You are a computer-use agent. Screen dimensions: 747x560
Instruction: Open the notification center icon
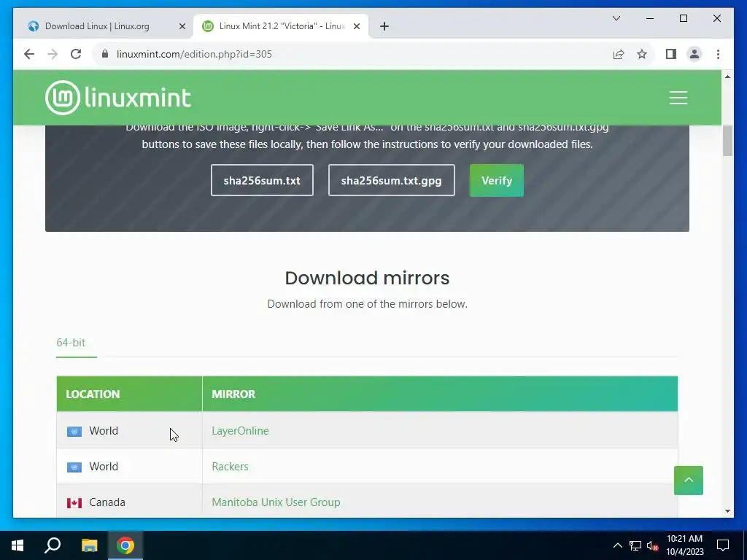(x=723, y=545)
